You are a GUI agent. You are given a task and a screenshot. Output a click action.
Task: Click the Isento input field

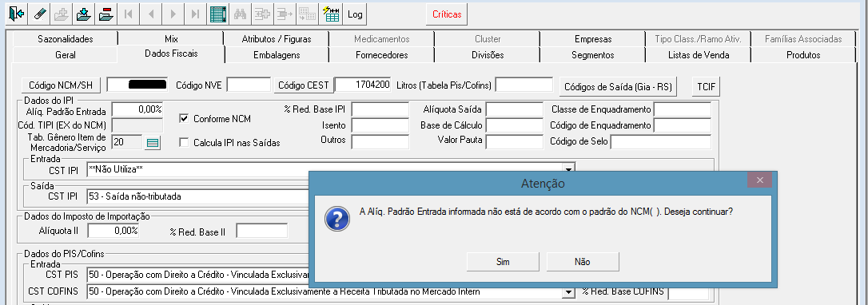380,125
